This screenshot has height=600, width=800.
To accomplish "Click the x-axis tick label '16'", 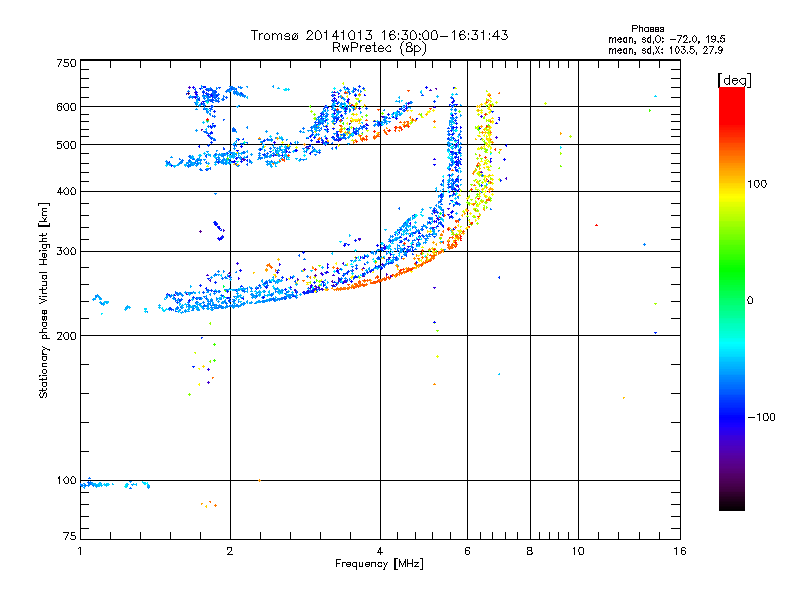I will tap(680, 551).
